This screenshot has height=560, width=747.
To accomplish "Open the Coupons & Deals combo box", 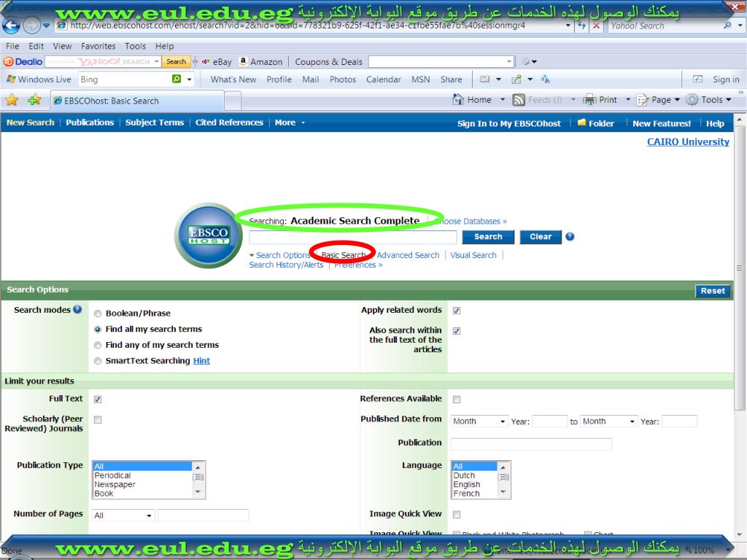I will 441,61.
